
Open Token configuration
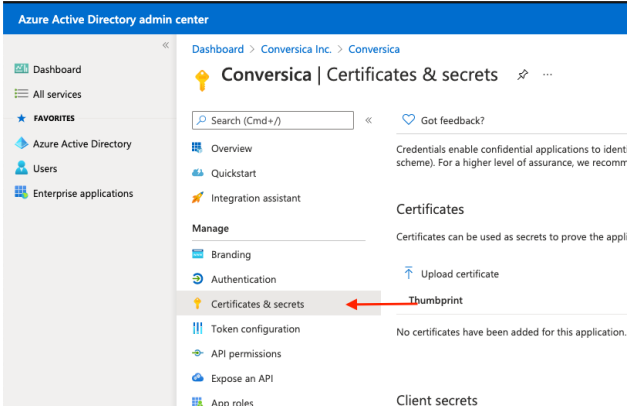coord(256,329)
